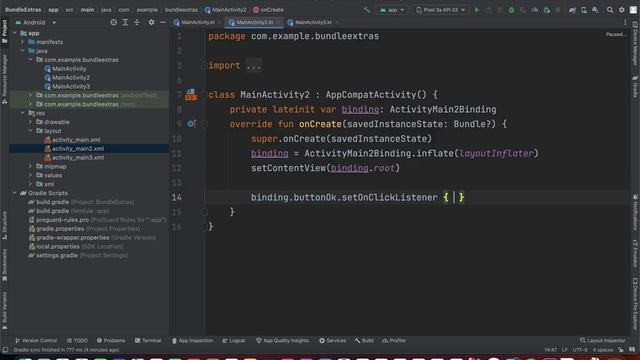Click Collapse All in Project panel

tap(137, 22)
